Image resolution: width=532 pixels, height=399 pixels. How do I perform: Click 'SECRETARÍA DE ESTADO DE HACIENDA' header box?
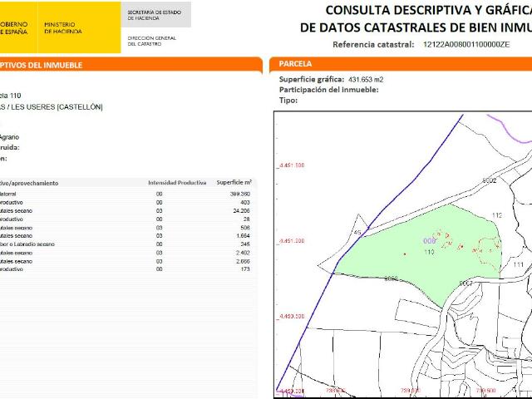[x=155, y=15]
